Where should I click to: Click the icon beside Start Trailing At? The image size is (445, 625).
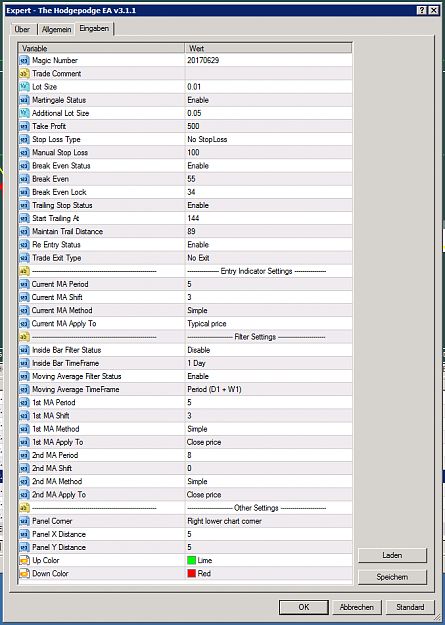tap(24, 218)
